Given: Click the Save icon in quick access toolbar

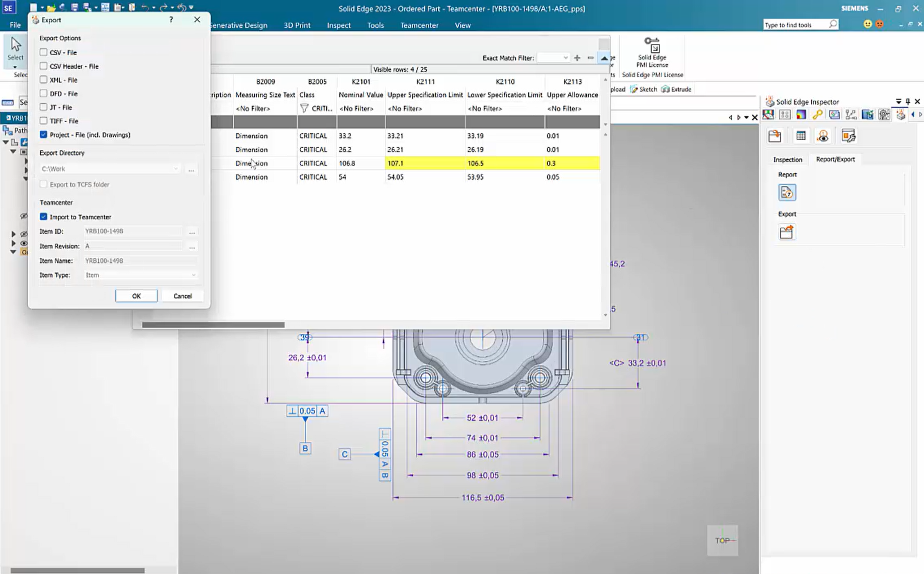Looking at the screenshot, I should [x=74, y=7].
